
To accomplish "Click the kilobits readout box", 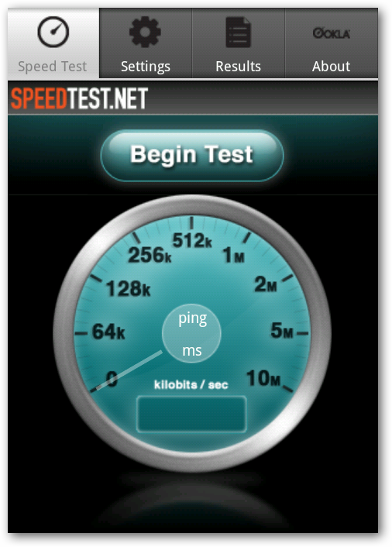I will point(191,414).
